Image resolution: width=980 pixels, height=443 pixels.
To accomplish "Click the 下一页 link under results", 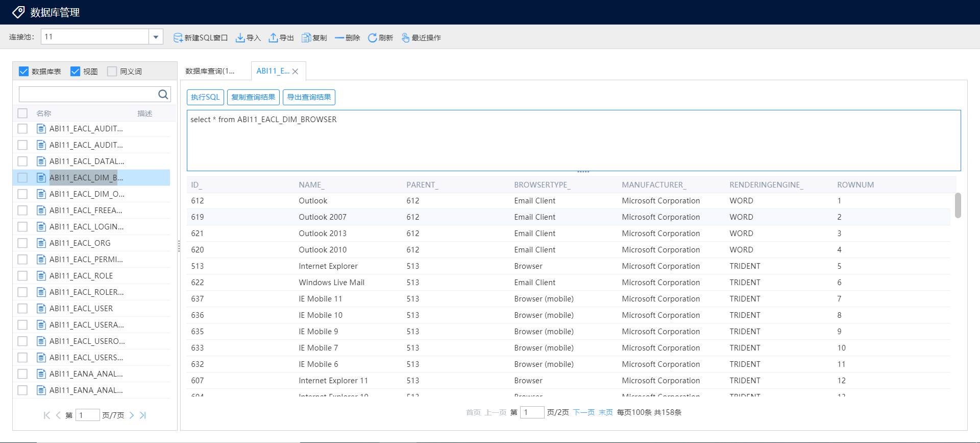I will 583,412.
